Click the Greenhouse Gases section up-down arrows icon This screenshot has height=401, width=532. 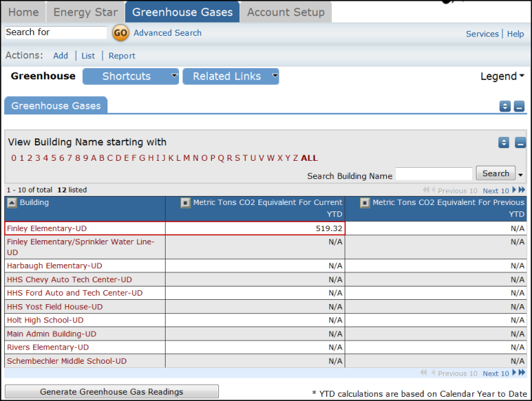[x=505, y=106]
